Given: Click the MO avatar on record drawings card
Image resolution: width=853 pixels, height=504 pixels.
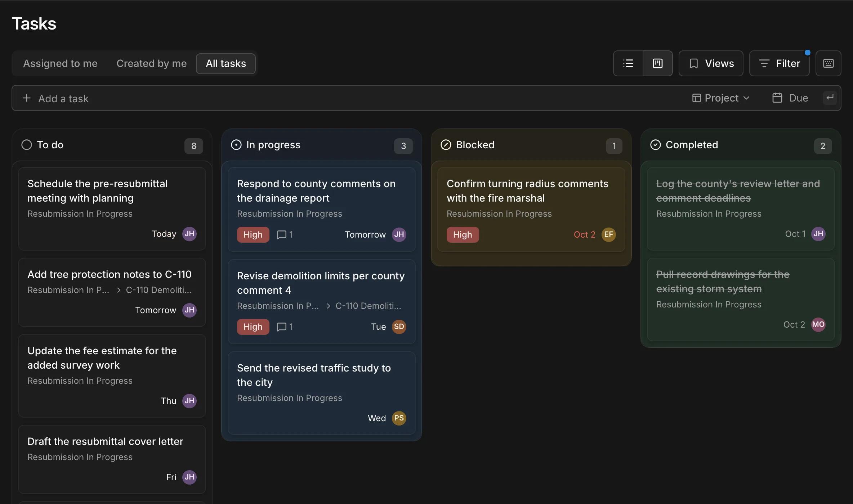Looking at the screenshot, I should pyautogui.click(x=818, y=325).
